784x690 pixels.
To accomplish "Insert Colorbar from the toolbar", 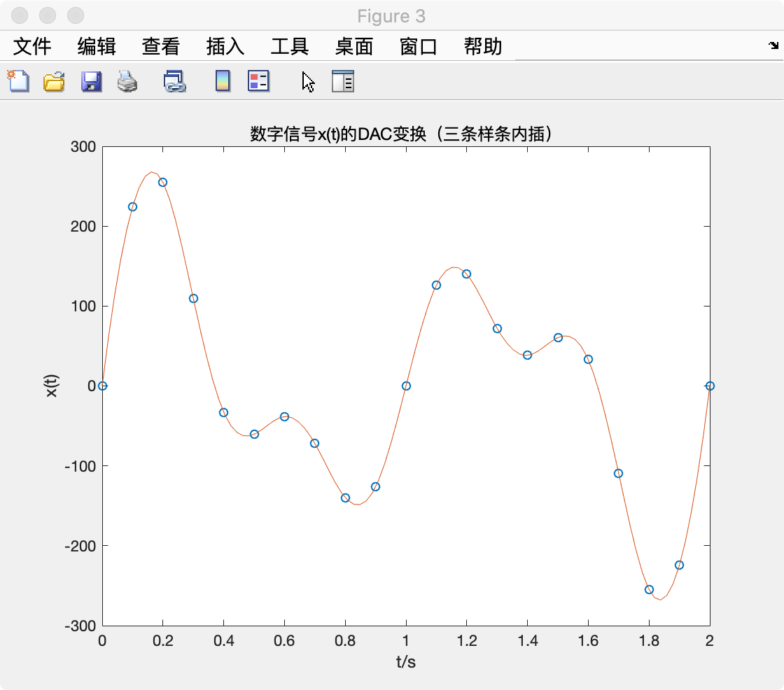I will point(223,81).
